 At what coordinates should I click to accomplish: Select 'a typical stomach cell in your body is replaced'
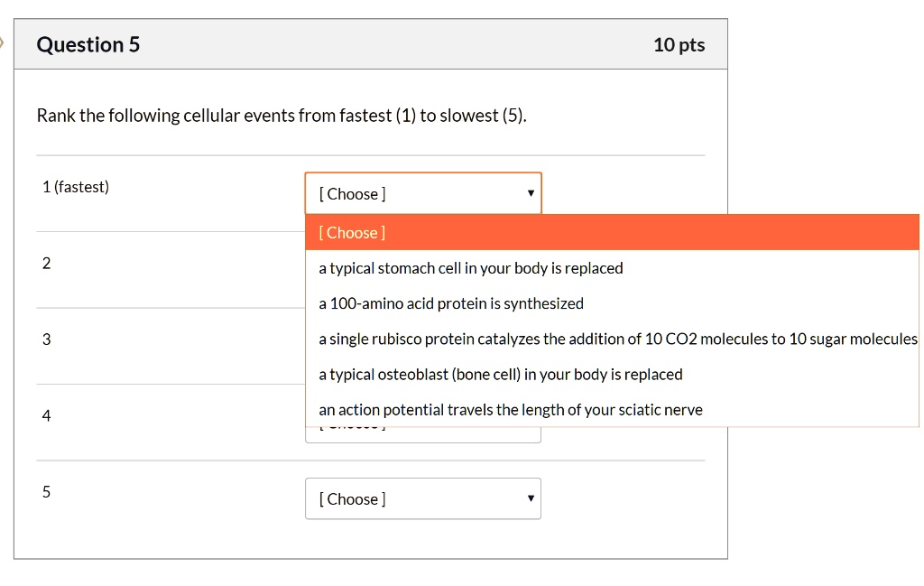pos(471,268)
